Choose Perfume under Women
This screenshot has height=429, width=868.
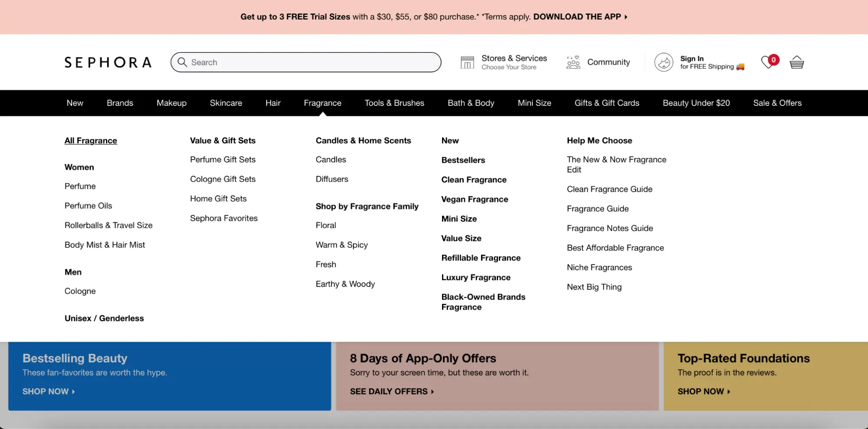[80, 186]
